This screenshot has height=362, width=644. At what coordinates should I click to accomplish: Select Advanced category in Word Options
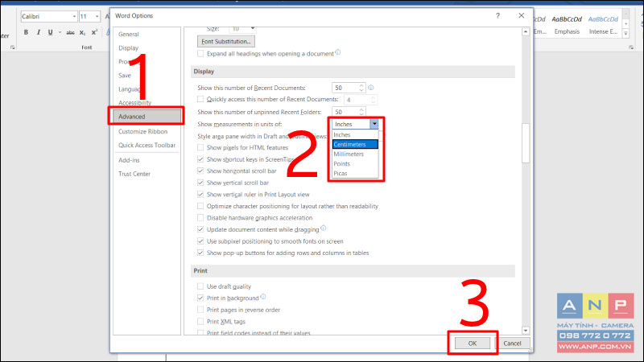point(147,117)
